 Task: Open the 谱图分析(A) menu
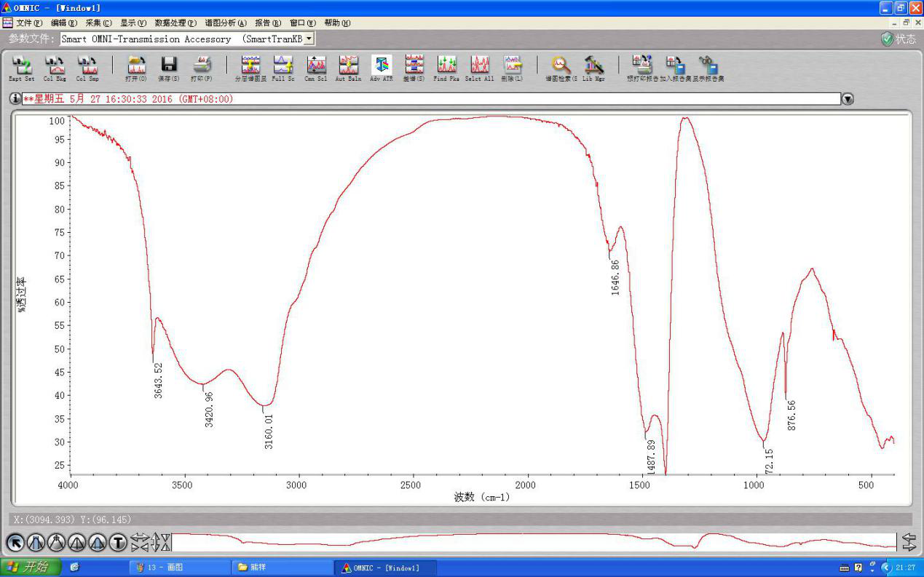226,23
